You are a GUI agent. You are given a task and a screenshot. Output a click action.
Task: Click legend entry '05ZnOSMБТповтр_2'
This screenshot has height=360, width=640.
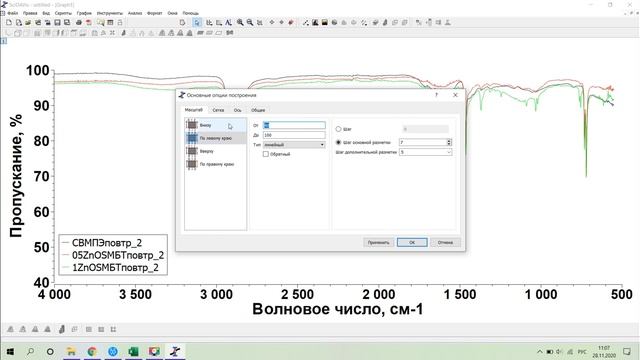[x=118, y=256]
